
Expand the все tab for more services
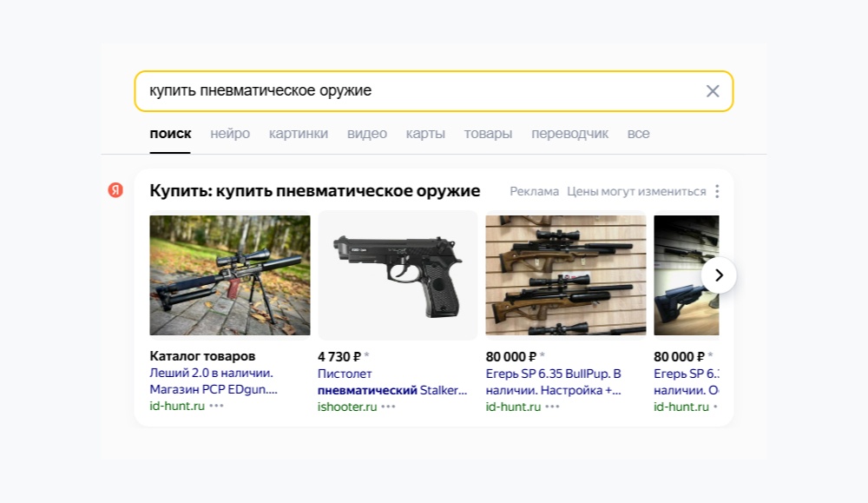coord(638,133)
